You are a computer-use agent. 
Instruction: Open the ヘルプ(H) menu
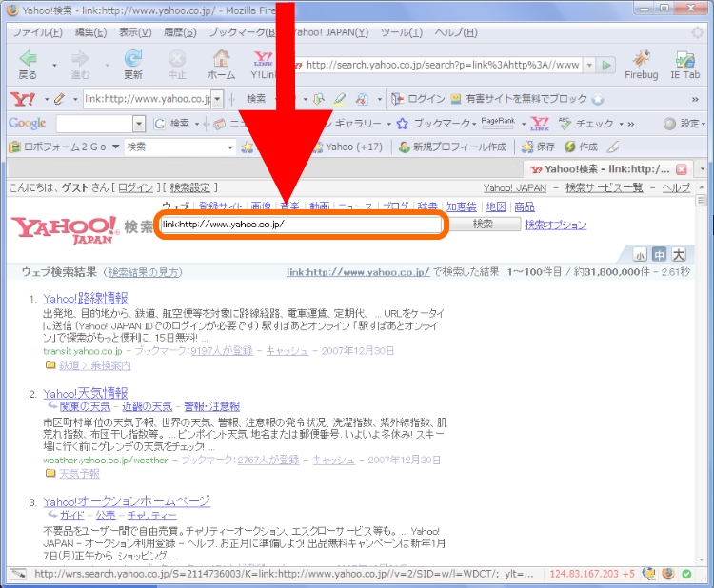click(x=456, y=32)
